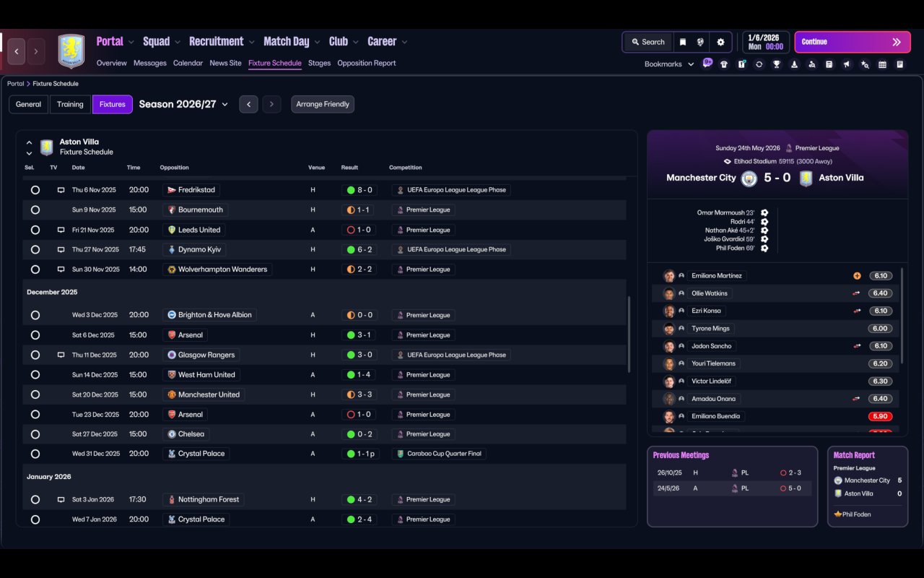Click the up chevron beside the Aston Villa heading

[x=29, y=143]
